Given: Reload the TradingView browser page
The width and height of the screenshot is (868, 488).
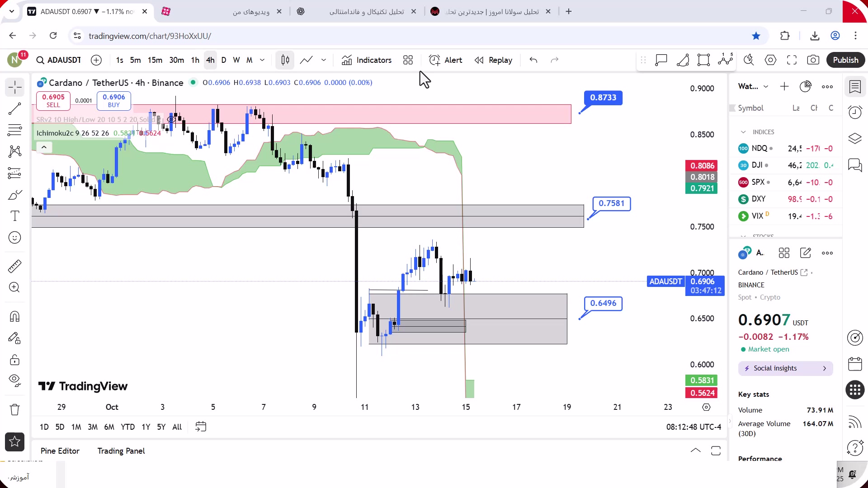Looking at the screenshot, I should click(53, 36).
